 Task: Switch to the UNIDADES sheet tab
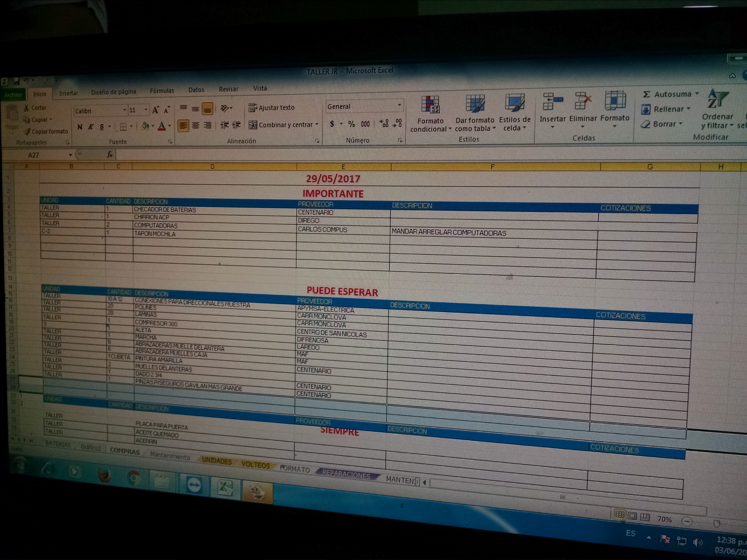click(217, 461)
